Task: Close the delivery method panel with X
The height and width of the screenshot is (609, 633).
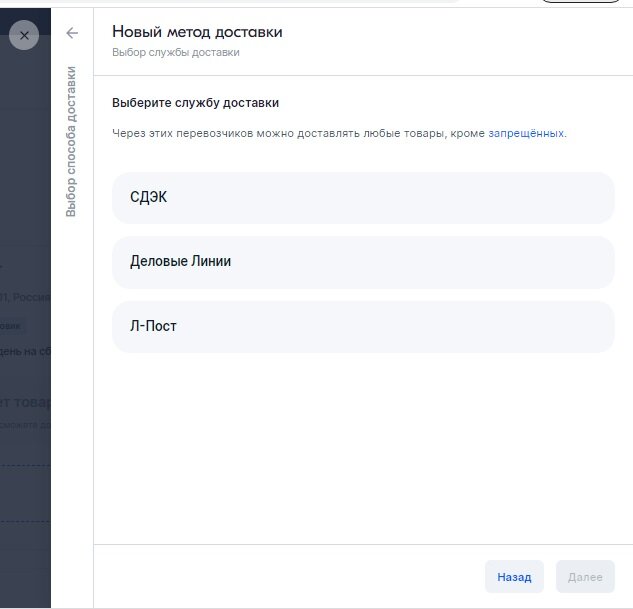Action: pos(24,35)
